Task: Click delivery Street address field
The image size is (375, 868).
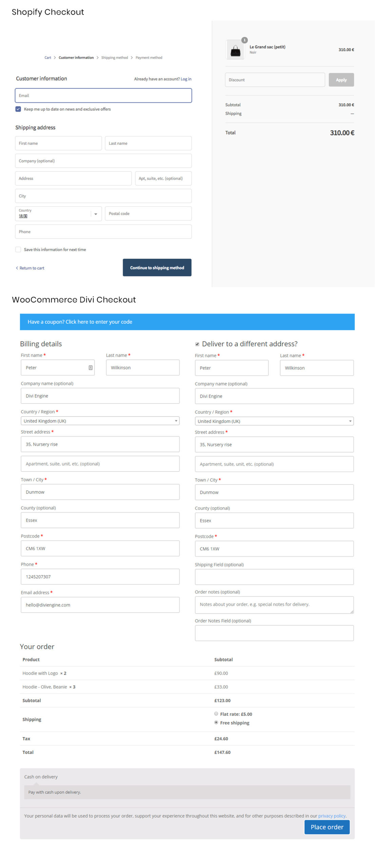Action: coord(274,445)
